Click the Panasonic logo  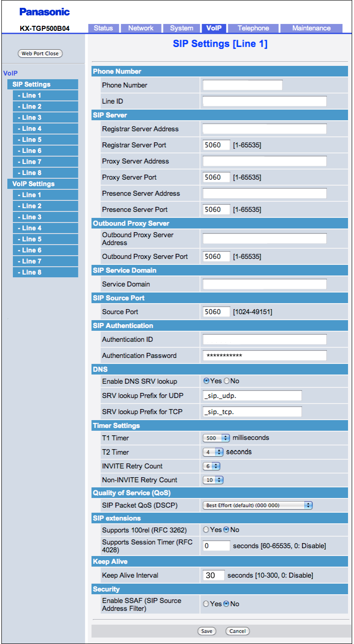pos(45,12)
